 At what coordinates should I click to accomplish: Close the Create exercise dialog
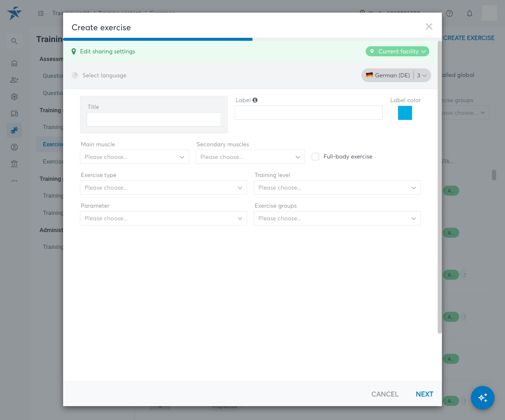(x=429, y=27)
